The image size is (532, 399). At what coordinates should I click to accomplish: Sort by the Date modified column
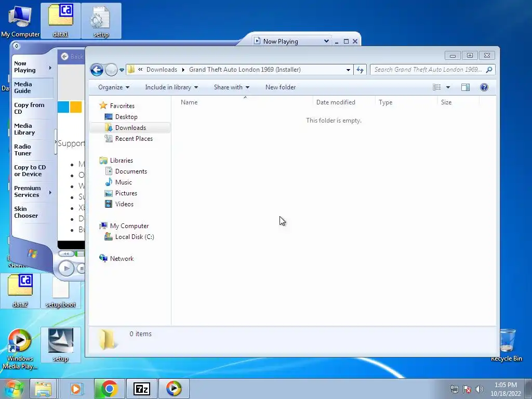pos(336,102)
